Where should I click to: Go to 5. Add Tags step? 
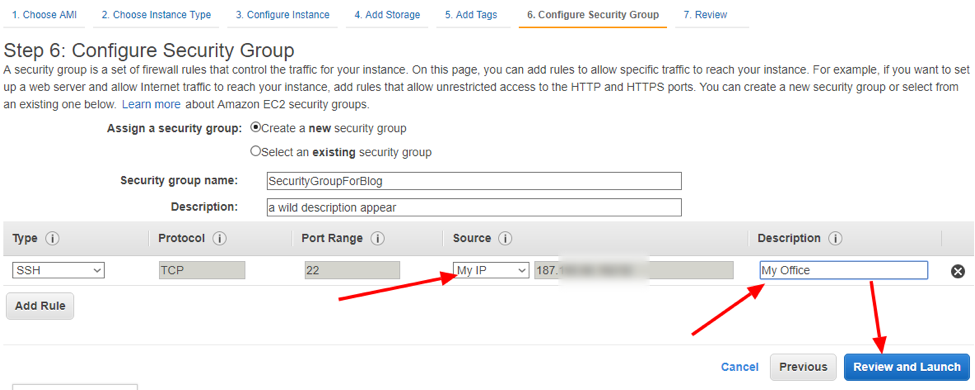tap(471, 15)
